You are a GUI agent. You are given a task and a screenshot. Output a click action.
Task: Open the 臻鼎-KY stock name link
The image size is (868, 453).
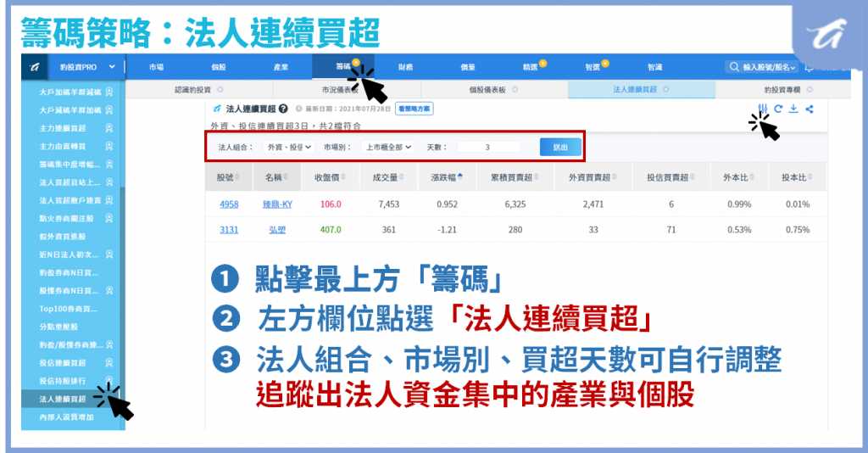click(277, 204)
